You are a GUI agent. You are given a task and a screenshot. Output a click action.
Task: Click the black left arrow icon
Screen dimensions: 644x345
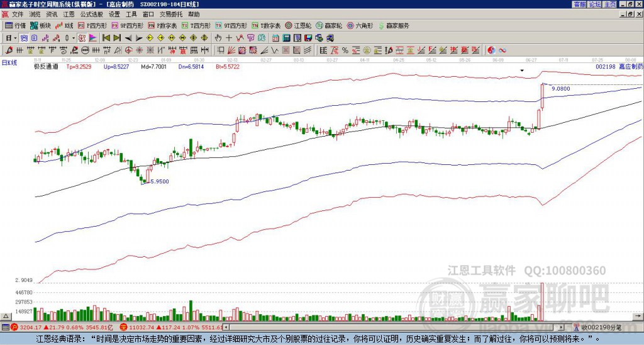[x=128, y=38]
